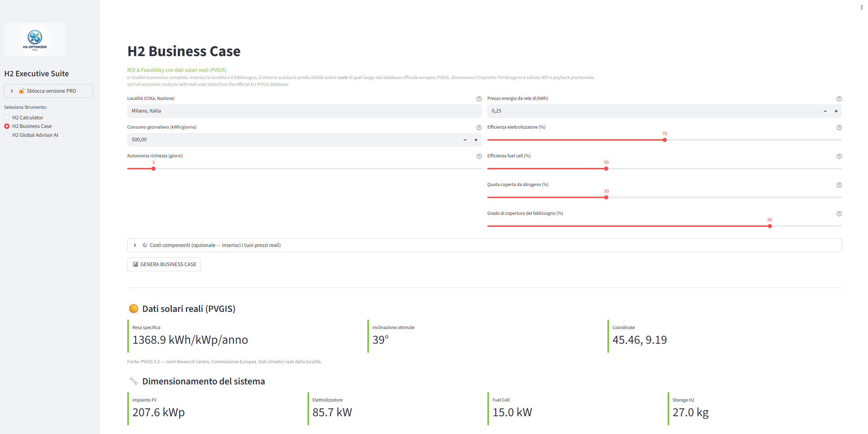Screen dimensions: 868x434
Task: Show help for Efficienza elettrolizzatore
Action: click(x=839, y=128)
